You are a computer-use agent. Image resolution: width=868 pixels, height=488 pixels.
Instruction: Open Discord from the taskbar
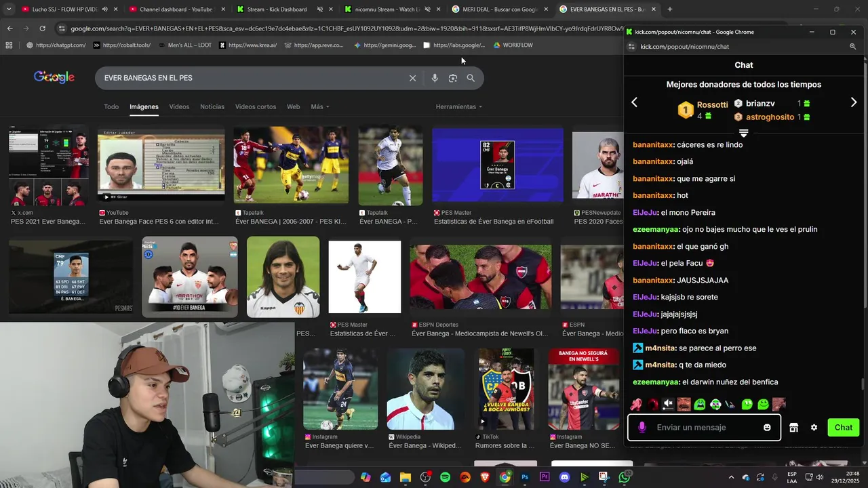coord(564,477)
